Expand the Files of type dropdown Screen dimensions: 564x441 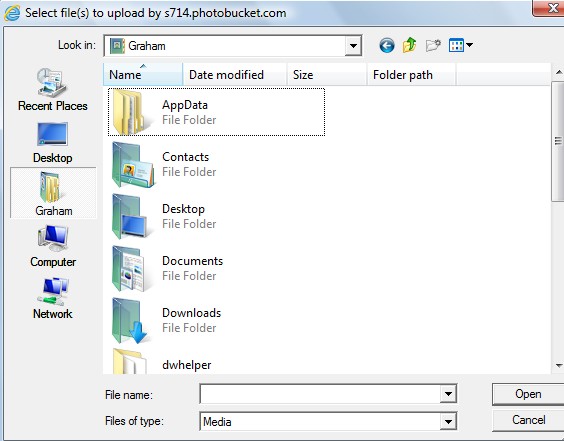448,421
